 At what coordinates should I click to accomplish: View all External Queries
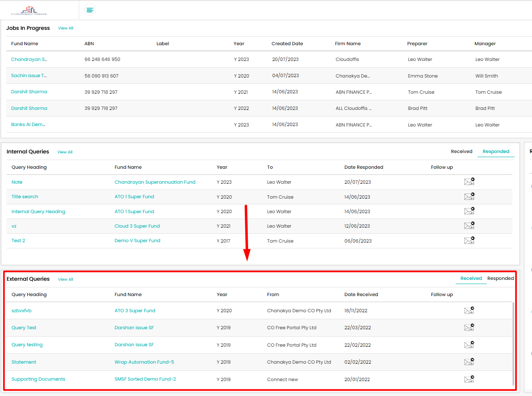pyautogui.click(x=66, y=279)
